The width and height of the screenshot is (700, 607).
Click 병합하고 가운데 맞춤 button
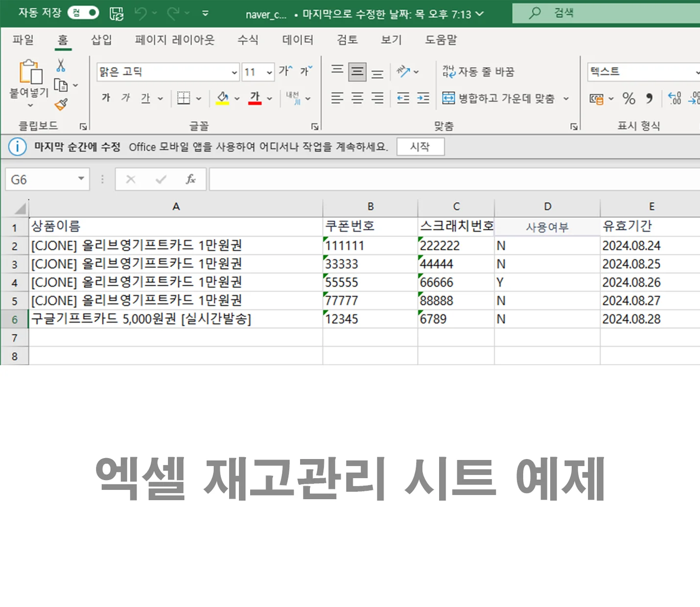[498, 98]
